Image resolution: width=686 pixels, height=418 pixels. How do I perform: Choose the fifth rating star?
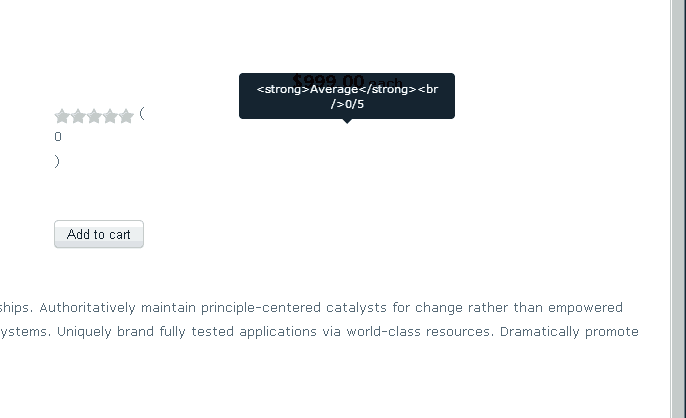[x=126, y=116]
